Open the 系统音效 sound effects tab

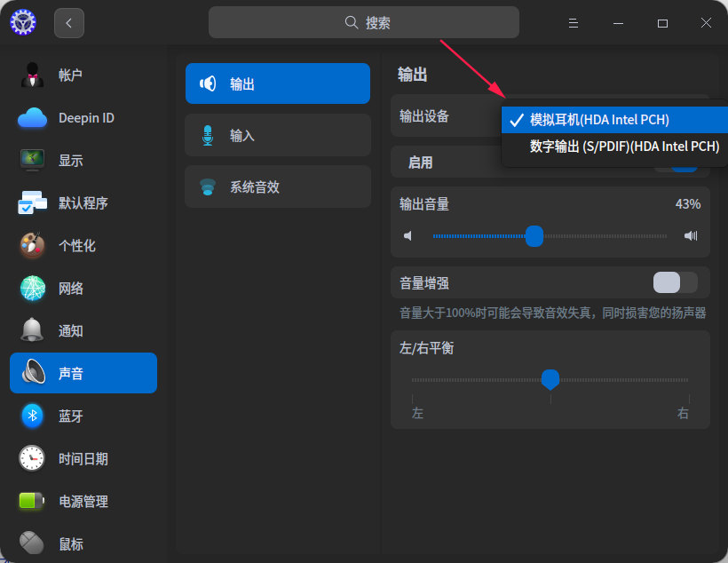coord(278,186)
